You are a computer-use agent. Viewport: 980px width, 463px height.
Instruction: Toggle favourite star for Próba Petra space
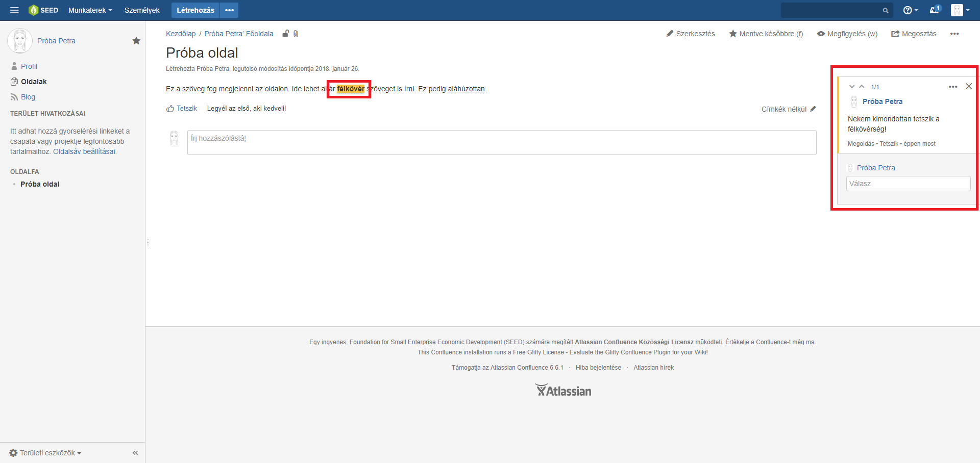136,41
